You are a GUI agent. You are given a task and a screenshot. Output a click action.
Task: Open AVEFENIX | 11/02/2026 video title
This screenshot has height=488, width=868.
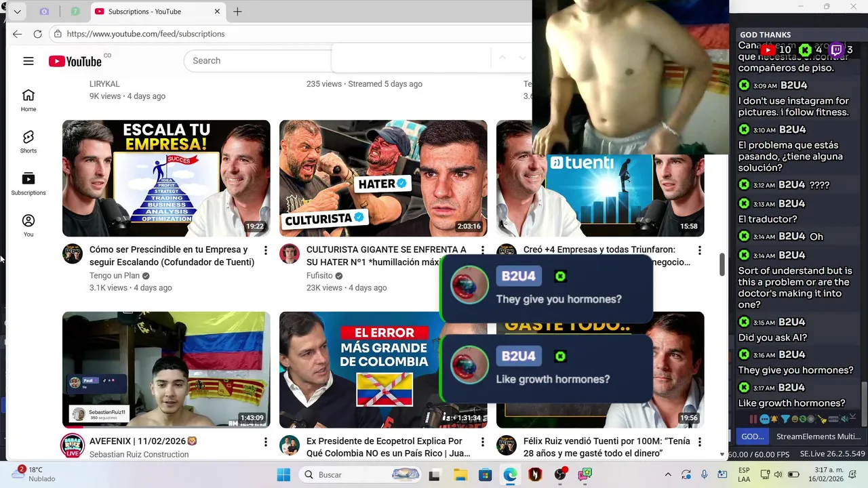(143, 441)
